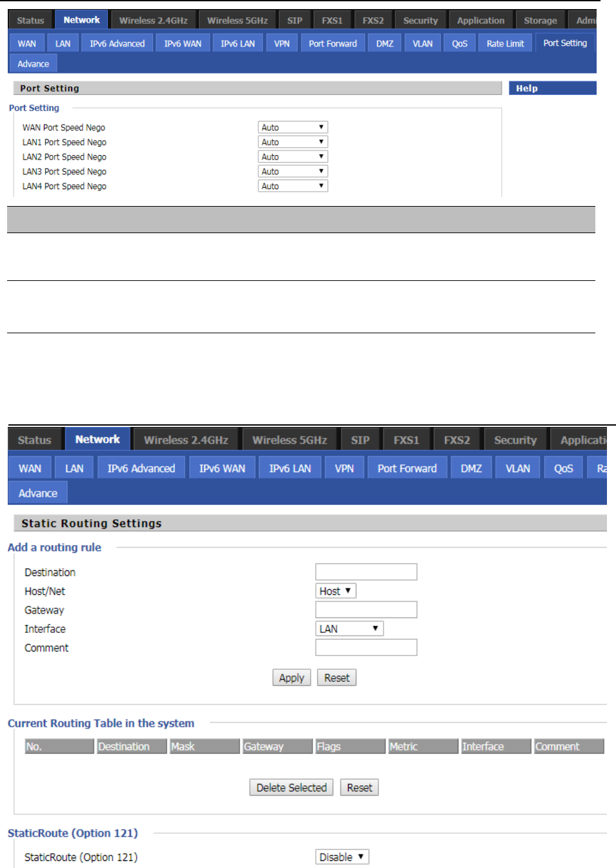Open LAN1 Port Speed Nego dropdown
This screenshot has width=616, height=868.
(293, 142)
